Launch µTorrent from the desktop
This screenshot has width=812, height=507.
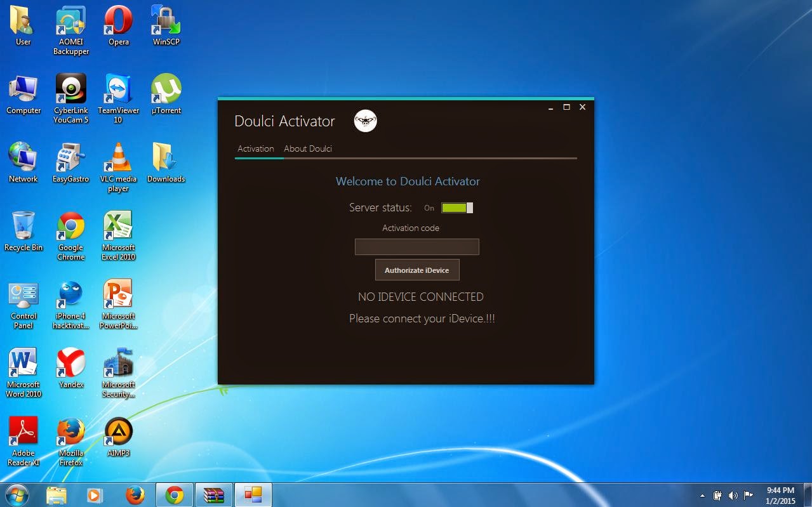point(166,94)
